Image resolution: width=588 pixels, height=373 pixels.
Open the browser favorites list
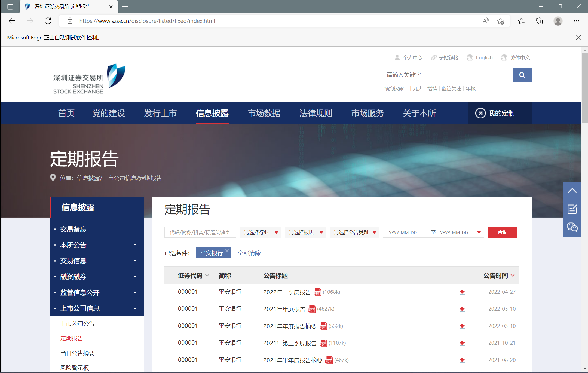point(521,21)
